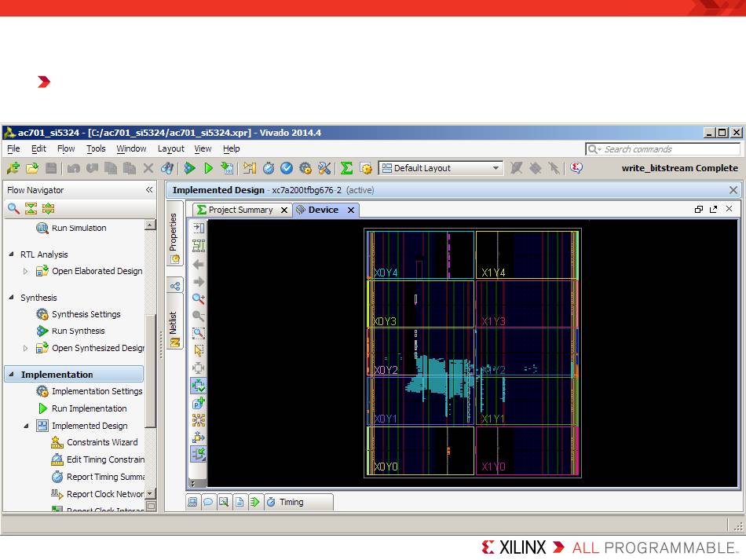Float the Device window with pop-out icon
The image size is (746, 560).
click(713, 209)
